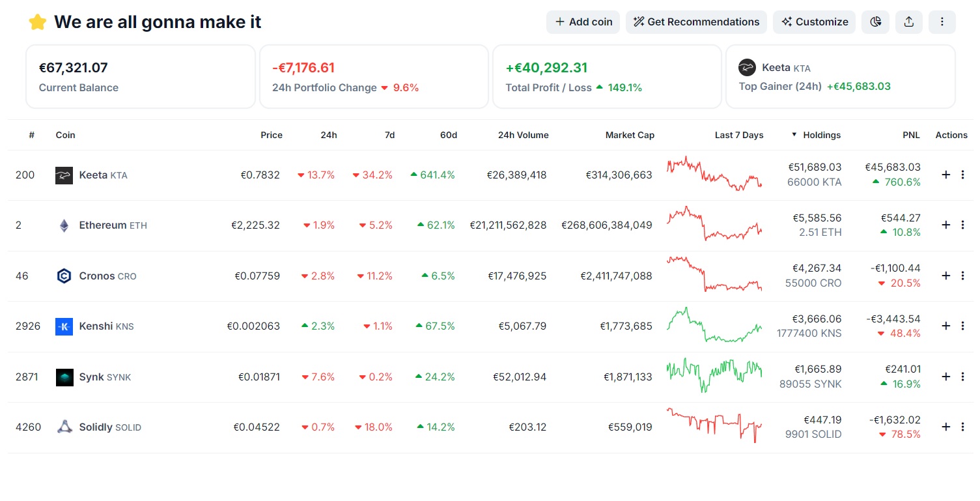Screen dimensions: 980x501
Task: Click Keeta logo in Top Gainer card
Action: point(747,67)
